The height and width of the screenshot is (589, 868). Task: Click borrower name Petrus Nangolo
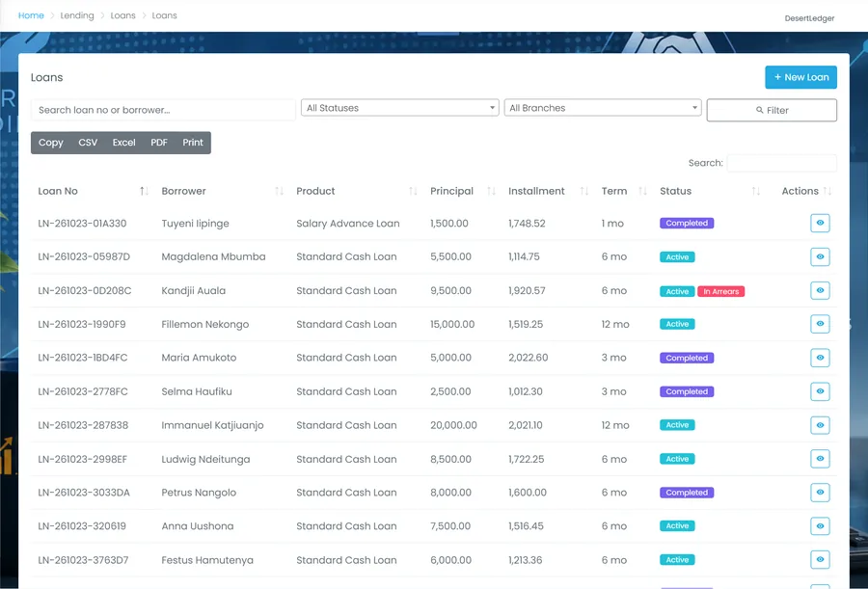199,493
